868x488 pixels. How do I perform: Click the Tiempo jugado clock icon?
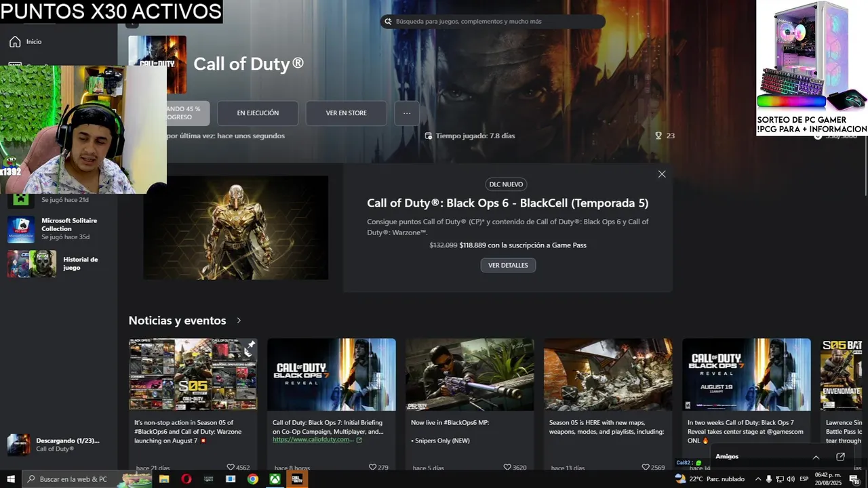pos(429,136)
